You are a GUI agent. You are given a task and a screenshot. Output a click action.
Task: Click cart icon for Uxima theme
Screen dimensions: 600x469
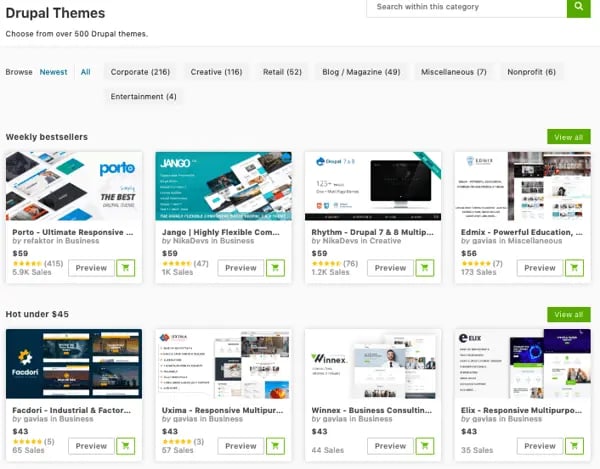pyautogui.click(x=276, y=446)
